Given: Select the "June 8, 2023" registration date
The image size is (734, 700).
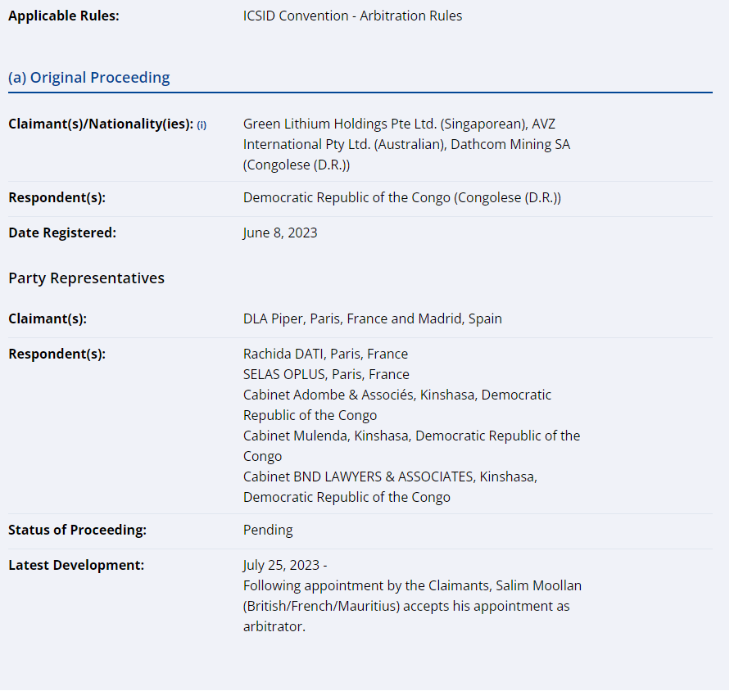Looking at the screenshot, I should point(280,233).
